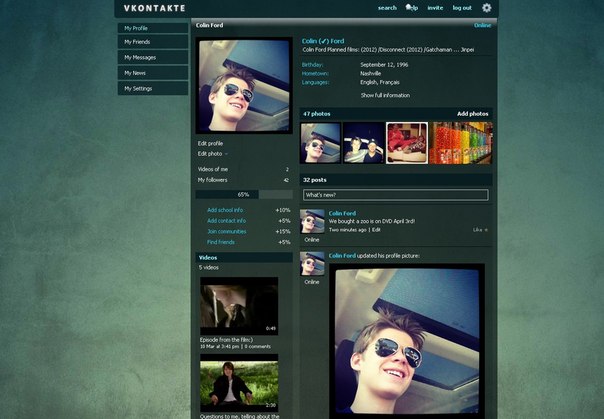
Task: Click the Like heart on zoo post
Action: click(x=486, y=230)
